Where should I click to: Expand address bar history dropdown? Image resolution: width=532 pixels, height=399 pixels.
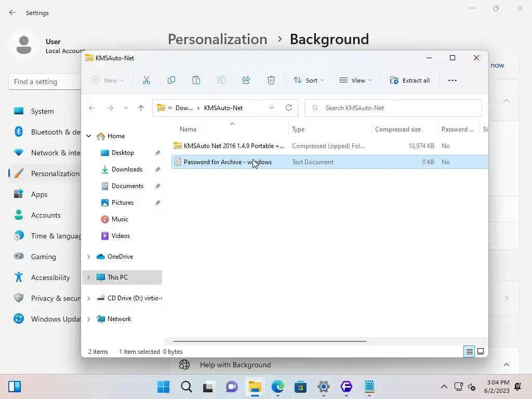pyautogui.click(x=272, y=108)
